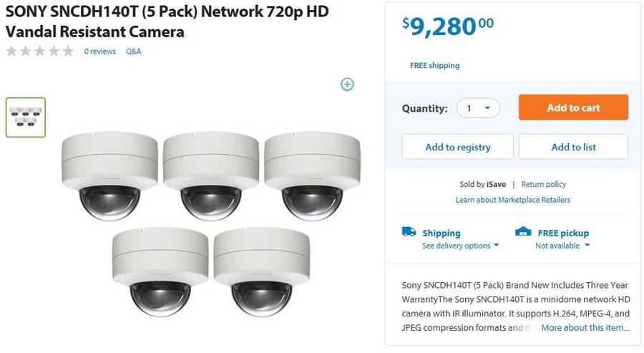Open the Q&A link
This screenshot has width=644, height=353.
click(x=134, y=52)
